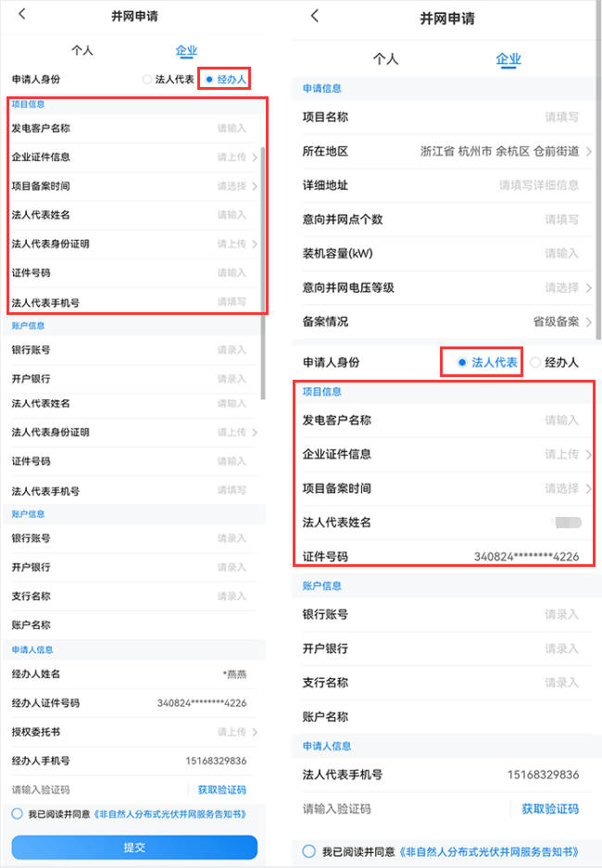Expand 项目备案时间 picker on right screen

pos(588,489)
